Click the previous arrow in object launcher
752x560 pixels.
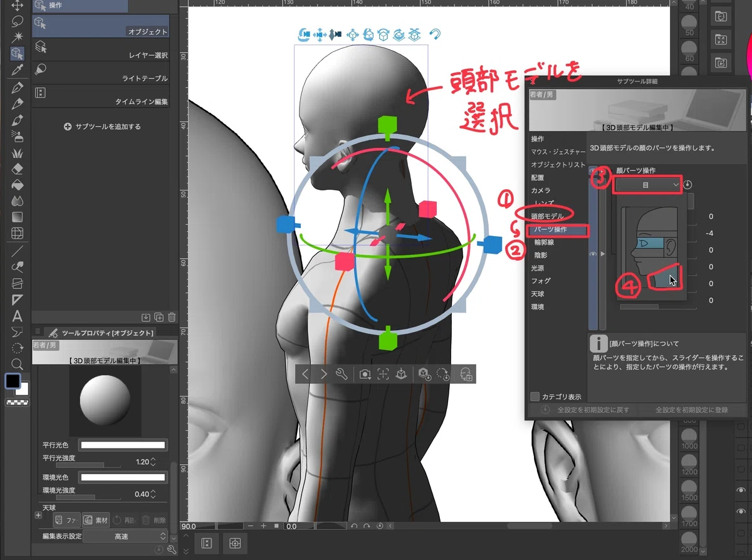pos(305,374)
